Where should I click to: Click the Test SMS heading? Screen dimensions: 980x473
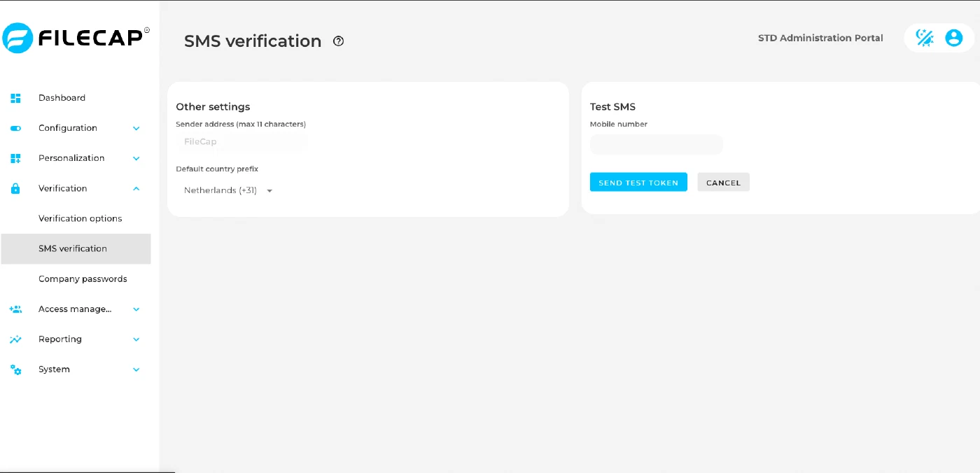(x=612, y=107)
